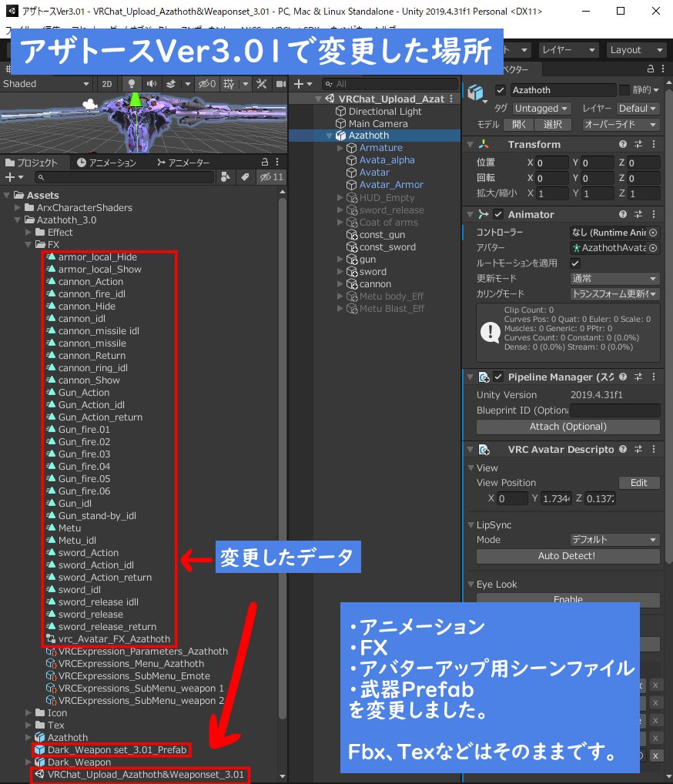
Task: Toggle Animator component enabled checkbox
Action: 498,215
